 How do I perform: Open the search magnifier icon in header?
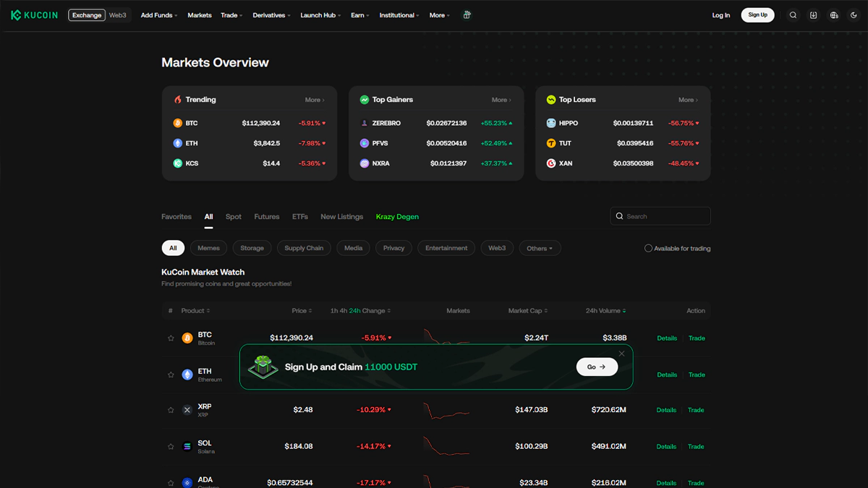pyautogui.click(x=793, y=15)
